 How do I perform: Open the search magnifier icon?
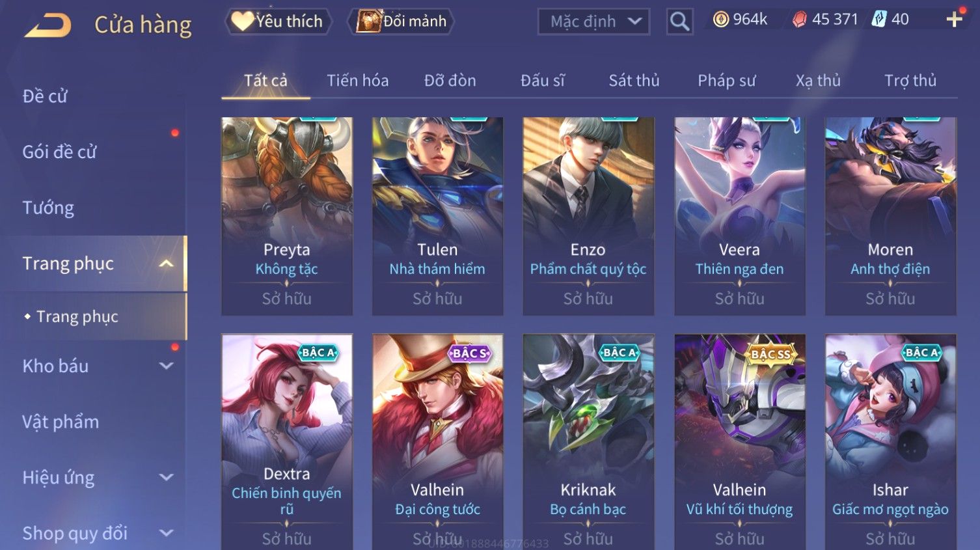coord(679,21)
